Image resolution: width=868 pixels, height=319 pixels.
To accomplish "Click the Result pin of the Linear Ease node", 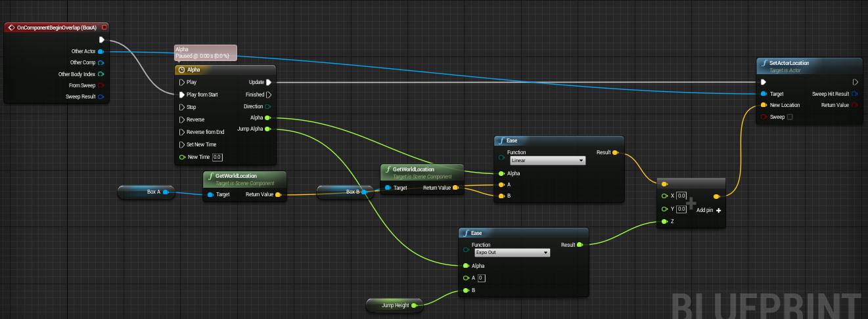I will pos(615,152).
